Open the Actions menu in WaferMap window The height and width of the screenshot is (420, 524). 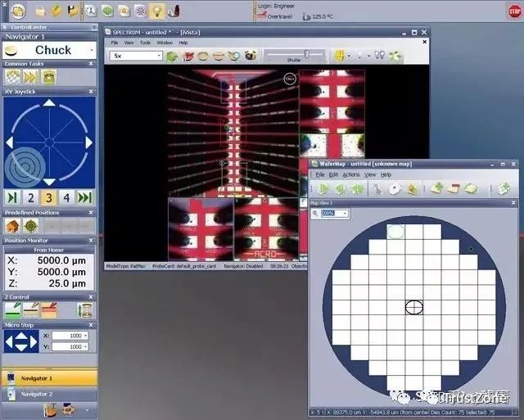click(x=350, y=174)
